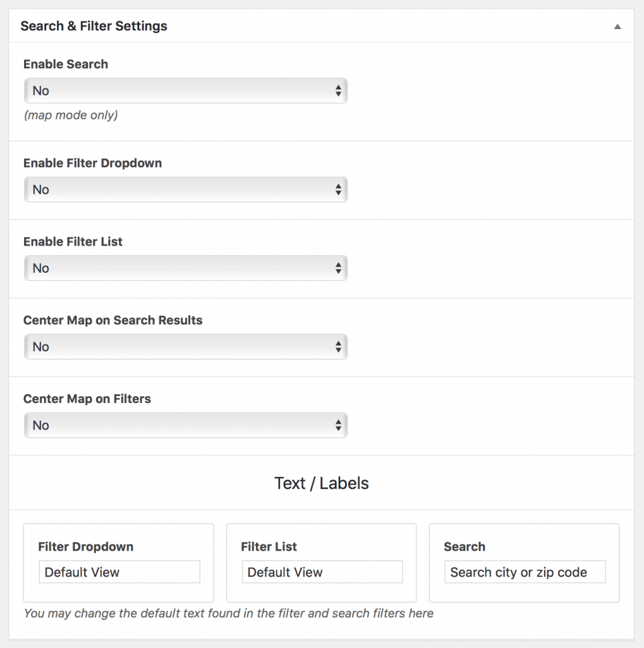Focus the Filter Dropdown label text field
The height and width of the screenshot is (648, 644).
pos(119,572)
